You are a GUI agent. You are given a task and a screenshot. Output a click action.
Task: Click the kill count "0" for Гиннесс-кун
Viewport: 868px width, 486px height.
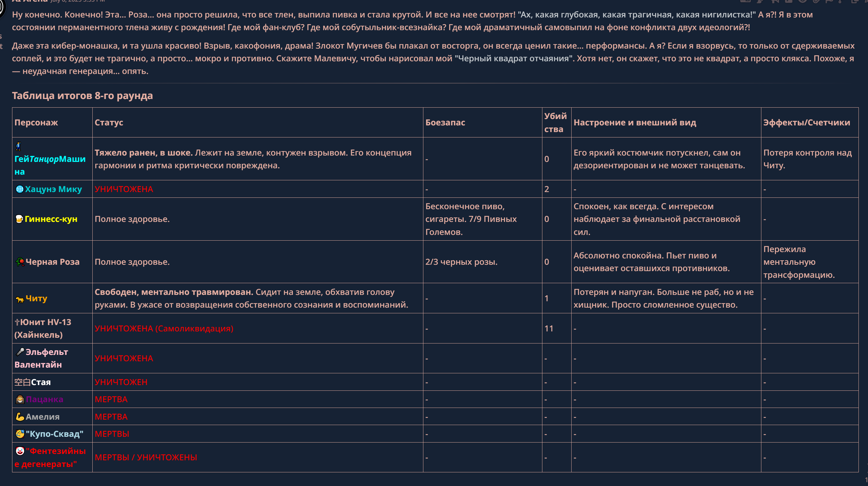(547, 219)
